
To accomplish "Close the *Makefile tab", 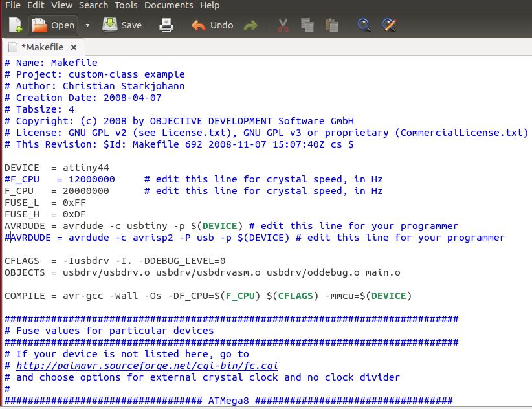I will 74,47.
